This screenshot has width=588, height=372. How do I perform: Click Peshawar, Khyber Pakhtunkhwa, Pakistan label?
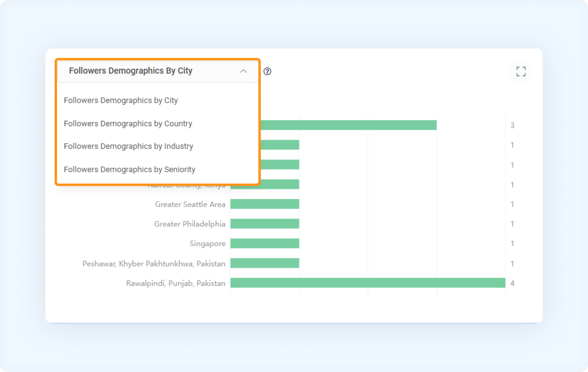pos(154,263)
